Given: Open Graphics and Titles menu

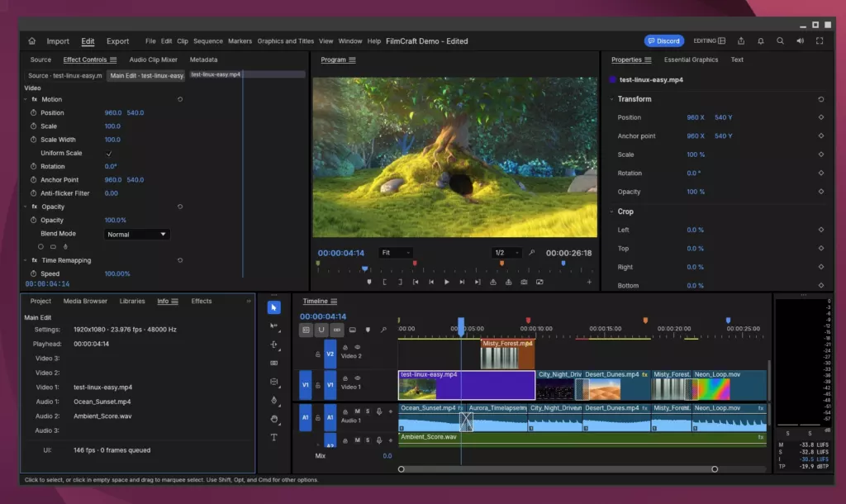Looking at the screenshot, I should pos(285,41).
